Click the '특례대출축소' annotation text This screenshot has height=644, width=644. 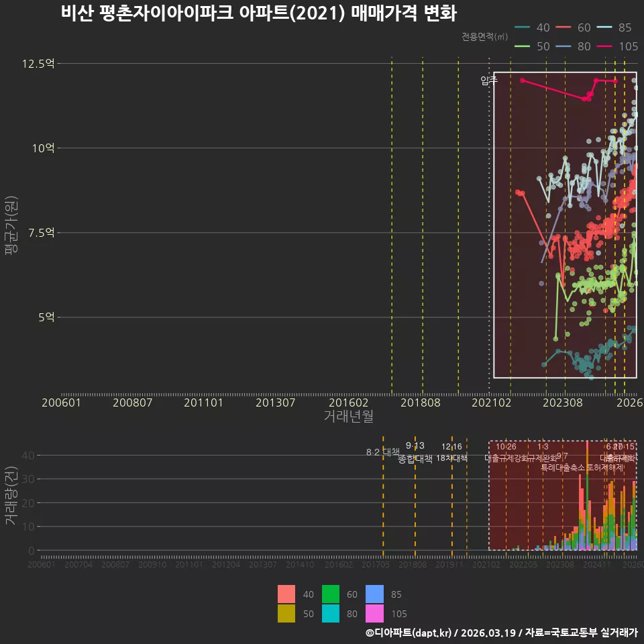(563, 468)
